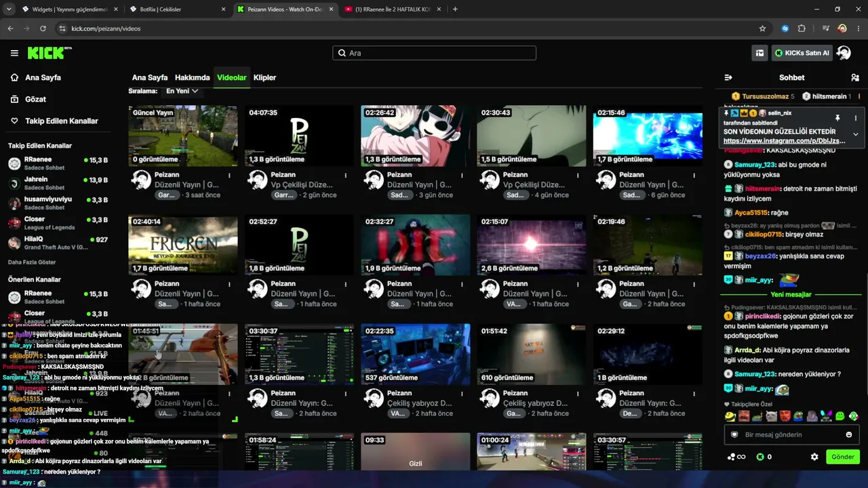868x488 pixels.
Task: Open the En Yeni sort dropdown
Action: pos(182,91)
